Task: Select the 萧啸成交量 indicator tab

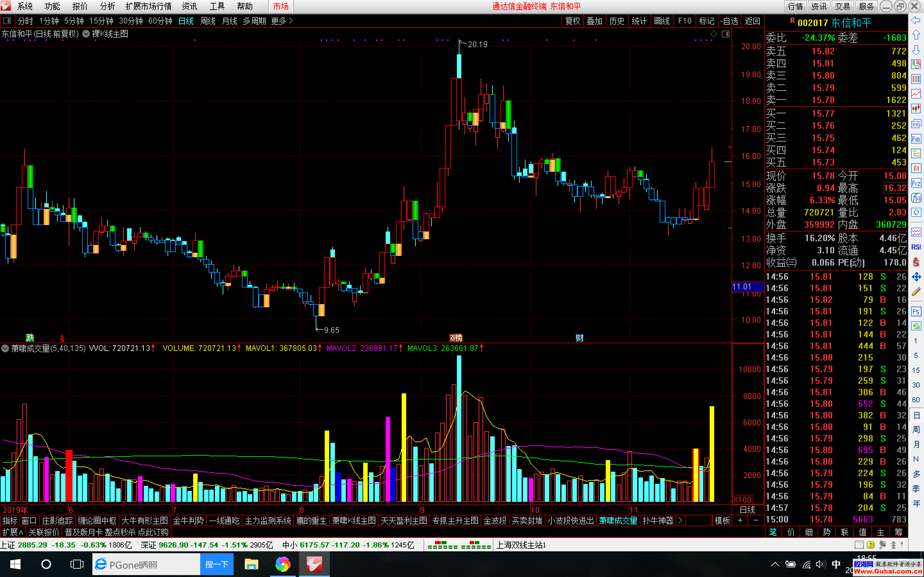Action: click(x=618, y=520)
